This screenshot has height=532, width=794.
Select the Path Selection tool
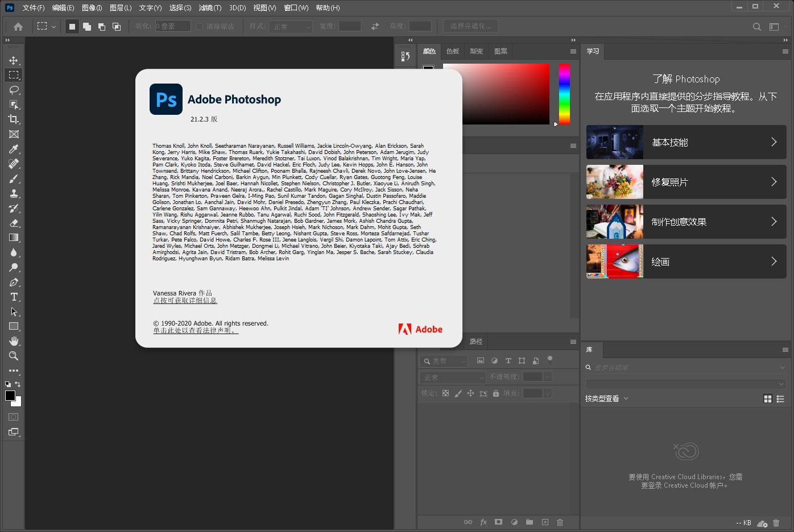[x=14, y=311]
